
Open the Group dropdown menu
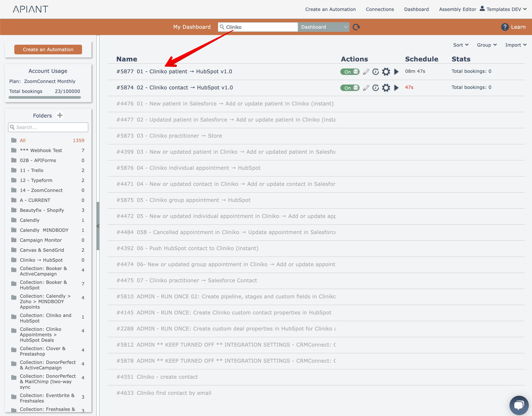tap(487, 45)
